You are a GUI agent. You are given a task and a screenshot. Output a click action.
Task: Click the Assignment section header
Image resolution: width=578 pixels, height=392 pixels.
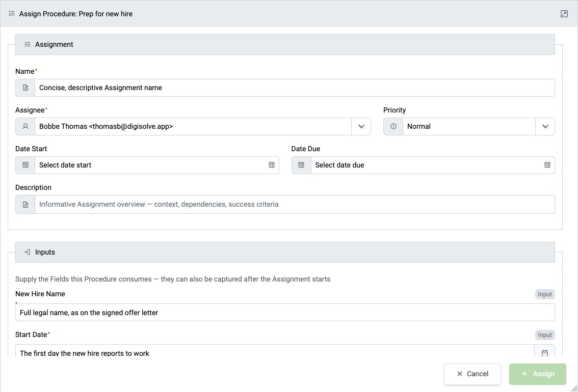[x=285, y=44]
